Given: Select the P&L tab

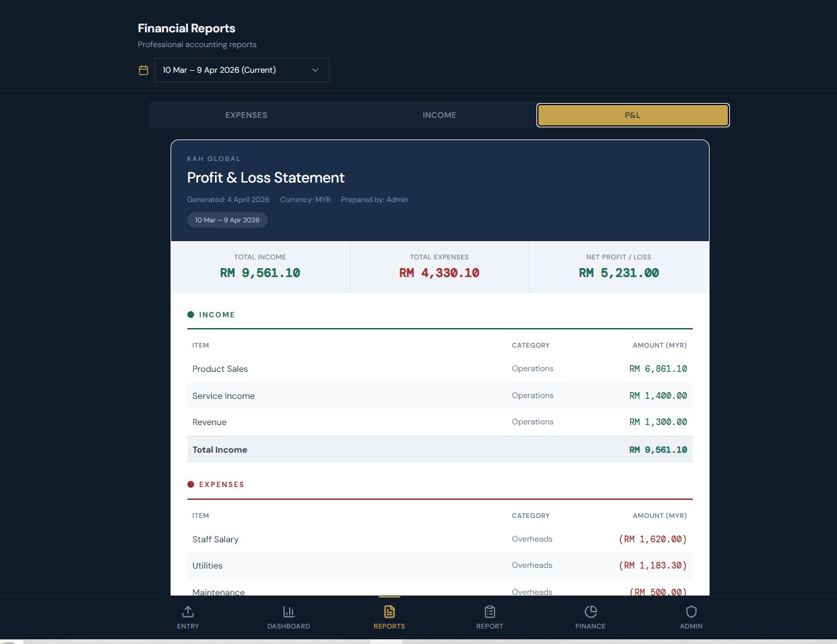Looking at the screenshot, I should pyautogui.click(x=632, y=115).
